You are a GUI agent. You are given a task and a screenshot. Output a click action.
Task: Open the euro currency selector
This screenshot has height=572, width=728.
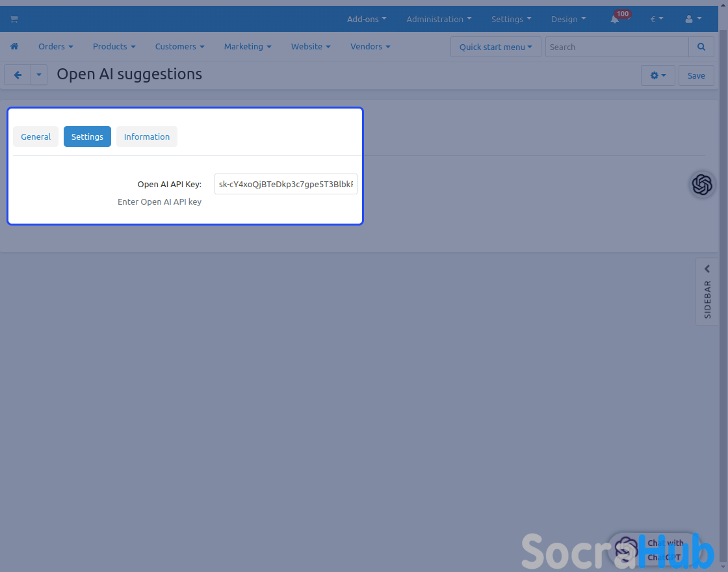point(656,19)
